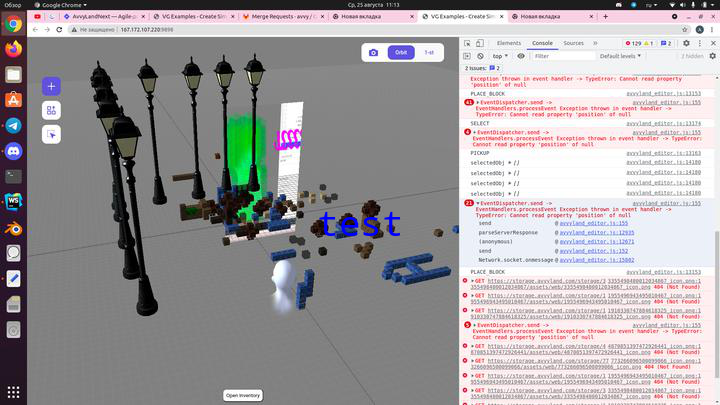Reload the page
Viewport: 720px width, 405px height.
click(59, 29)
